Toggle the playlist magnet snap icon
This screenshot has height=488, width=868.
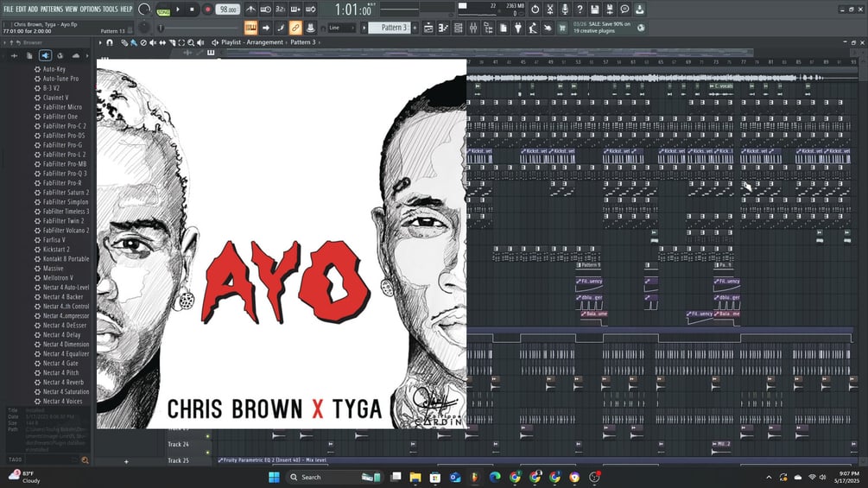(110, 42)
